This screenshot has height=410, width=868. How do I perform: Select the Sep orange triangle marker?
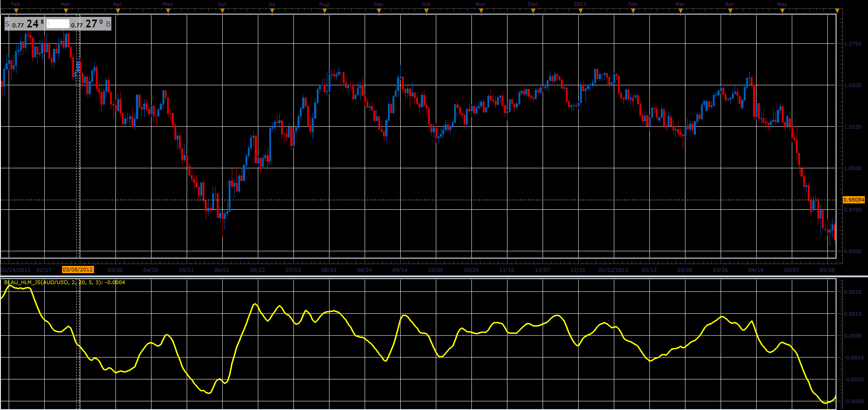(x=379, y=11)
